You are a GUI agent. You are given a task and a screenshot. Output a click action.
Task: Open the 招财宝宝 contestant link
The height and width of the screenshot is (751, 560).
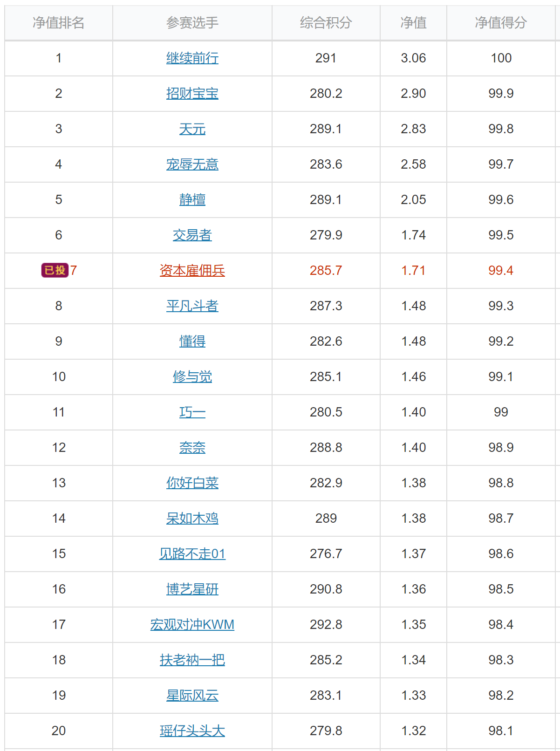point(192,93)
